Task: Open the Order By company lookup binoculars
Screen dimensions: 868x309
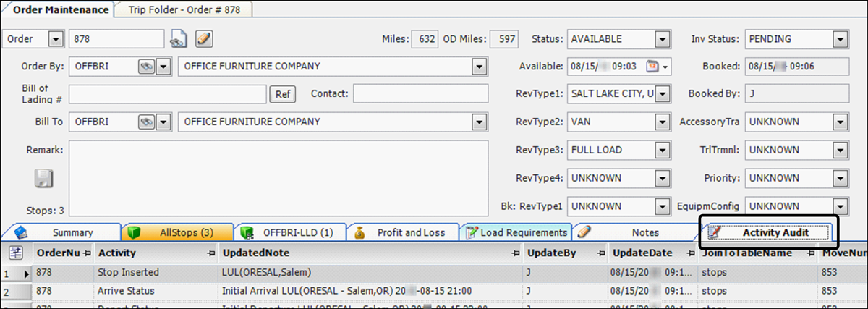Action: click(x=147, y=66)
